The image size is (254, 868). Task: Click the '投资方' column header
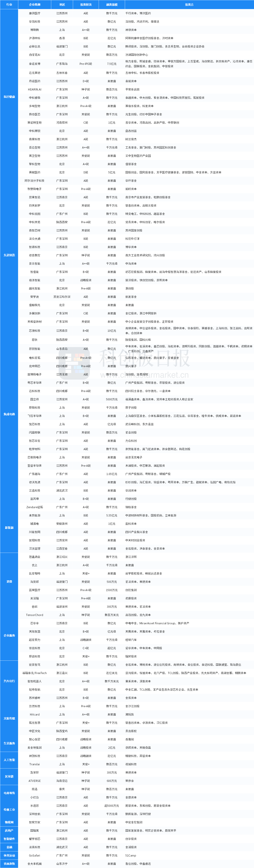click(x=189, y=5)
